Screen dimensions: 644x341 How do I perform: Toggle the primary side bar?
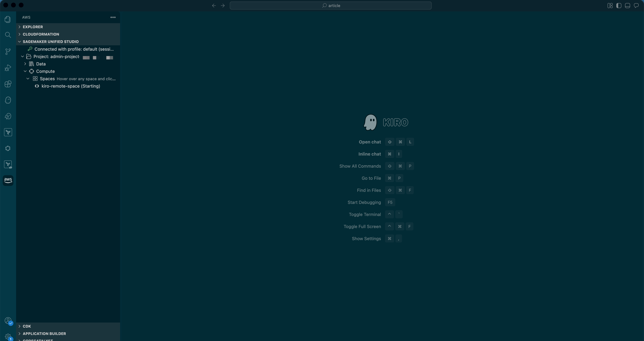pos(619,6)
